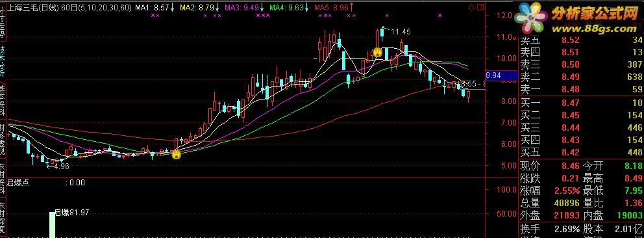
Task: Open the 财务透视 side tab
Action: coord(3,140)
